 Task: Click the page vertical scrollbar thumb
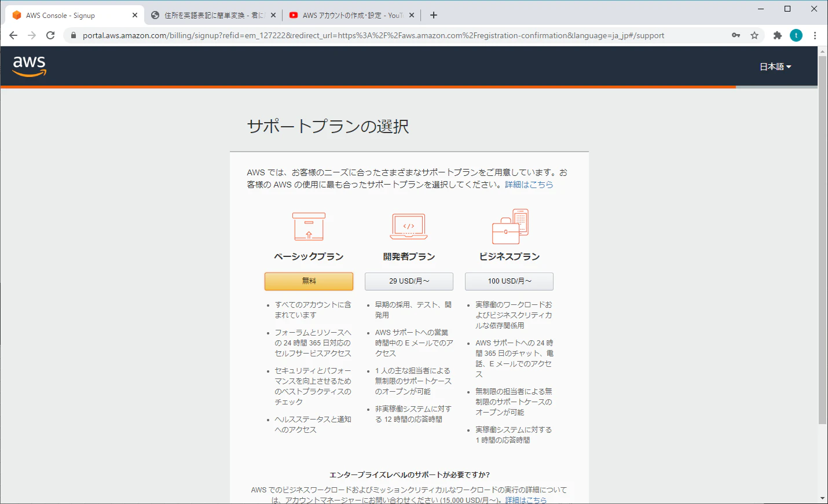pos(823,240)
